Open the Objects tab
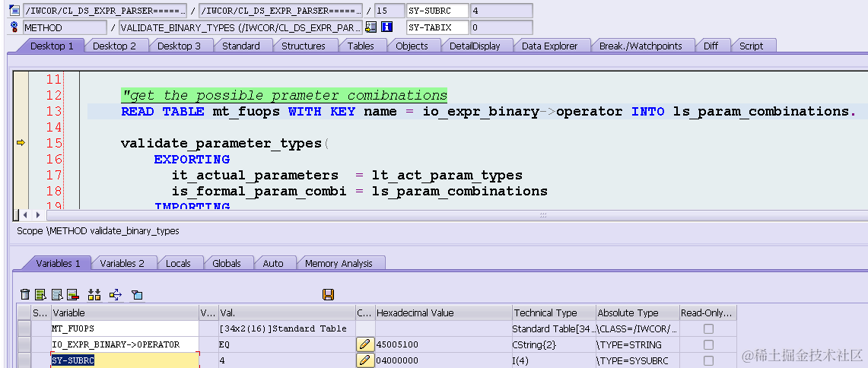Viewport: 868px width, 368px height. pyautogui.click(x=412, y=46)
